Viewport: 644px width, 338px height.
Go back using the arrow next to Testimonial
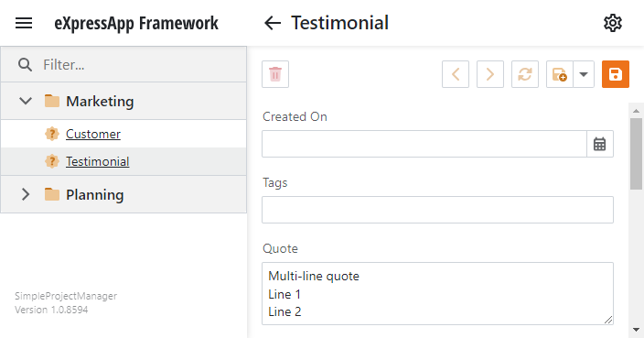[273, 23]
